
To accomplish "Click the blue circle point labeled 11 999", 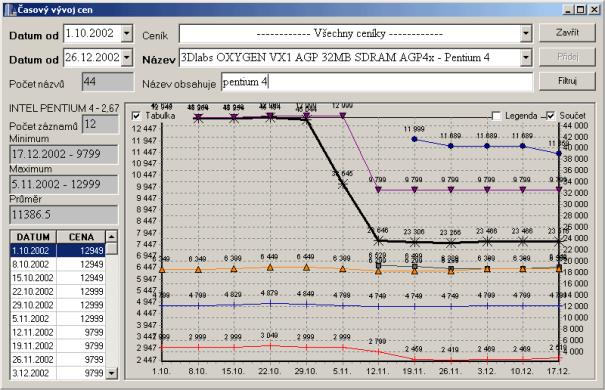I will tap(414, 139).
